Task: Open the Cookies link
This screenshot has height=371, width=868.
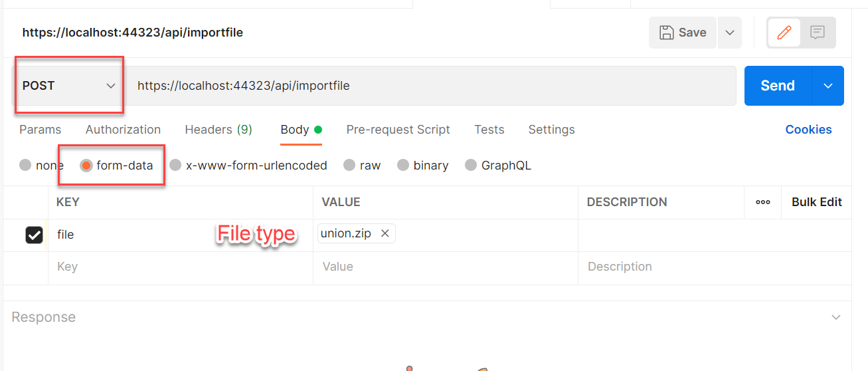Action: click(x=808, y=130)
